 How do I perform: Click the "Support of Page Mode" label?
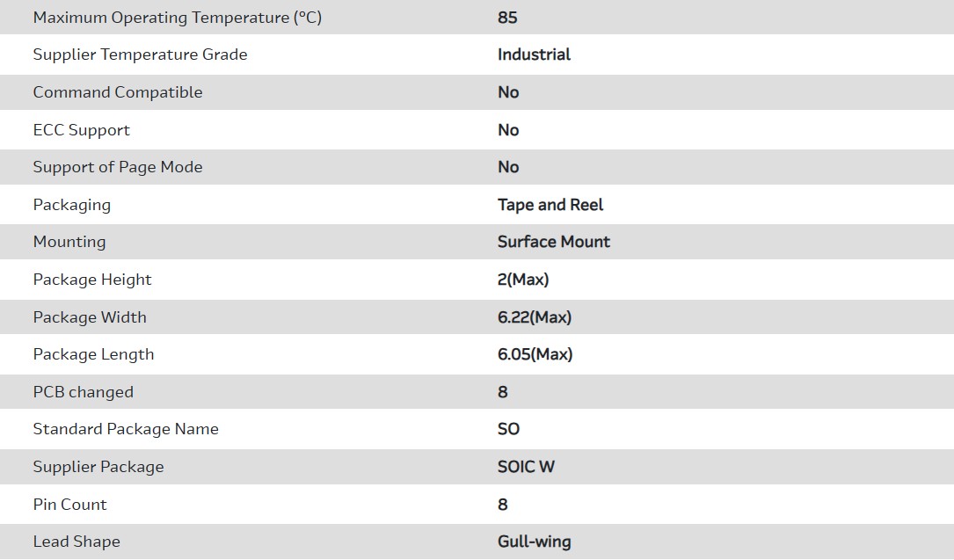tap(118, 167)
